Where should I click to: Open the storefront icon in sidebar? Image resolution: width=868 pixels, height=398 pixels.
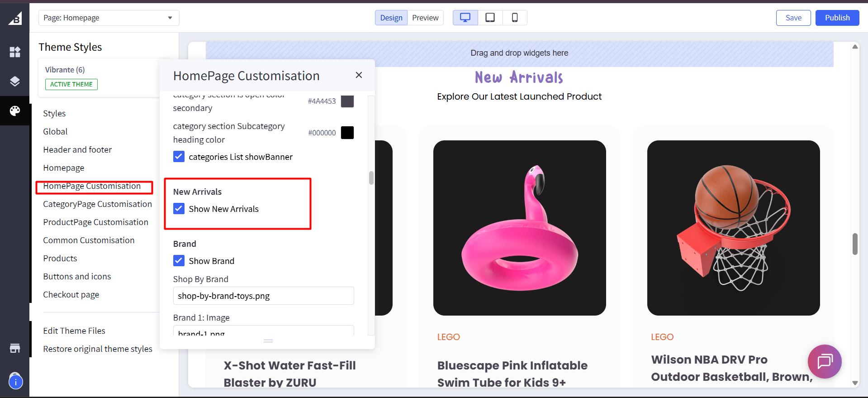click(15, 348)
